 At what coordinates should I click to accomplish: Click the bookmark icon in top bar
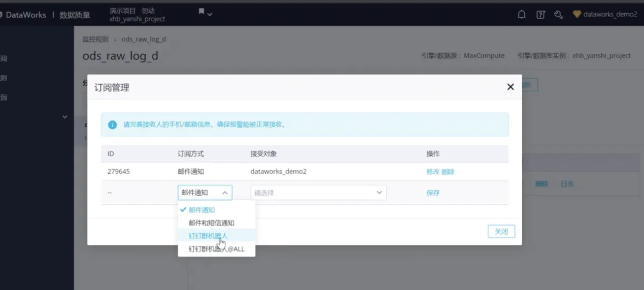point(201,11)
